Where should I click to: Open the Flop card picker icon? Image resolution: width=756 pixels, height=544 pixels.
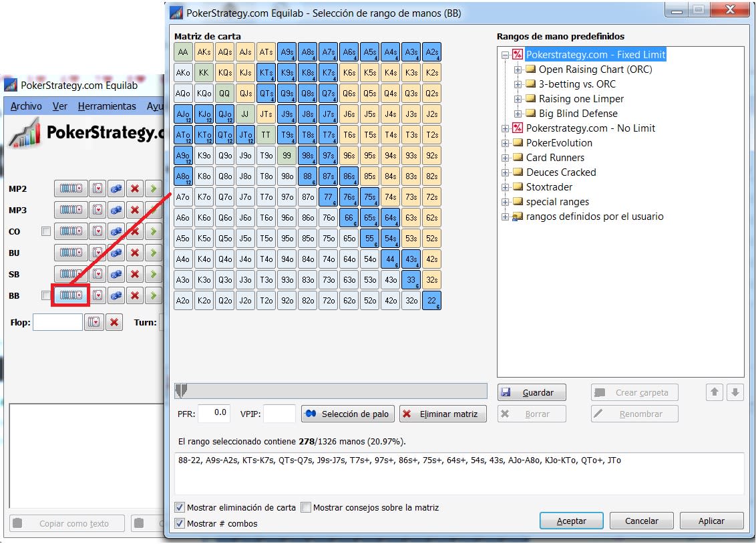pyautogui.click(x=94, y=322)
